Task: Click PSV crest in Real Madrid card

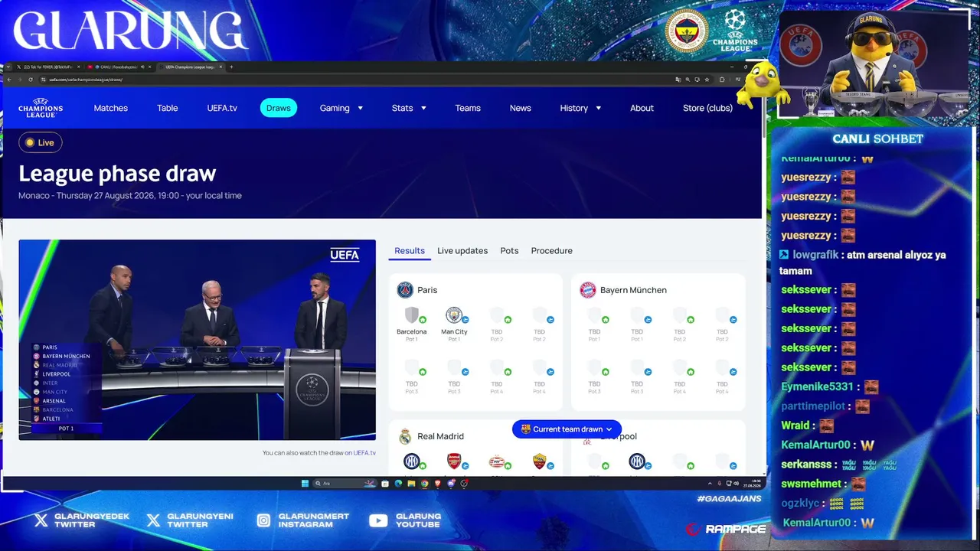Action: [497, 461]
